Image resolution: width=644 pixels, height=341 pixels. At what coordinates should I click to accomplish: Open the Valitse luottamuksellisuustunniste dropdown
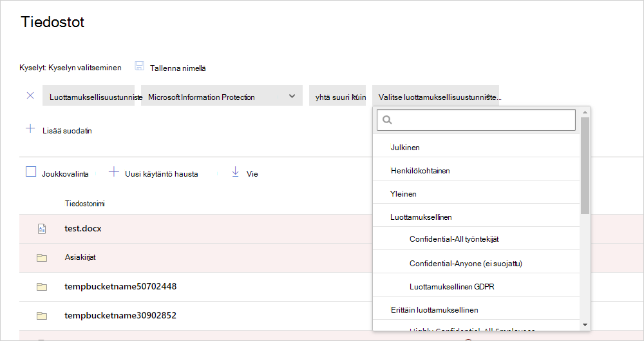(x=435, y=95)
